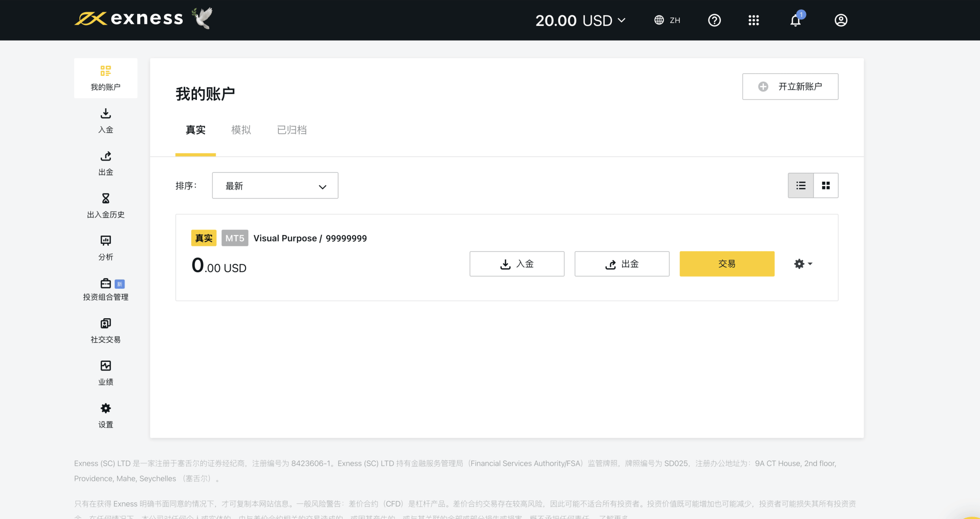Open the user profile icon

coord(841,21)
